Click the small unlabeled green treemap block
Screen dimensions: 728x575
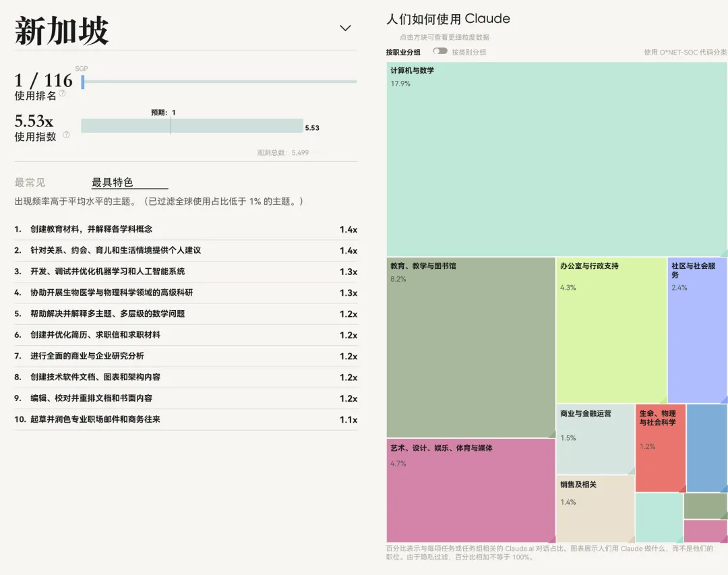[705, 506]
